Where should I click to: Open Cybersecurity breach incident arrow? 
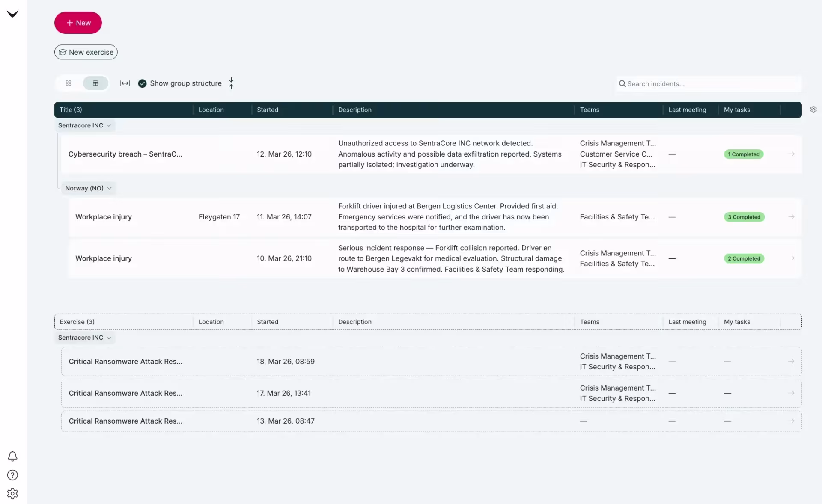click(x=791, y=154)
